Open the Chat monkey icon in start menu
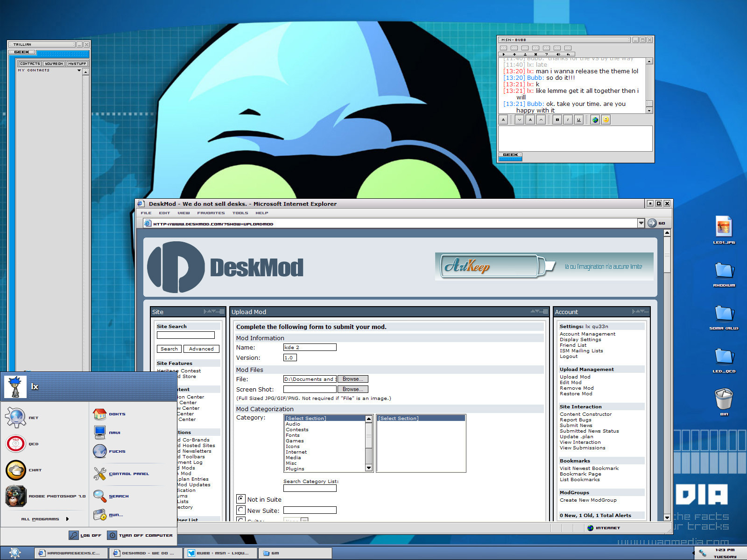The image size is (747, 560). point(15,470)
